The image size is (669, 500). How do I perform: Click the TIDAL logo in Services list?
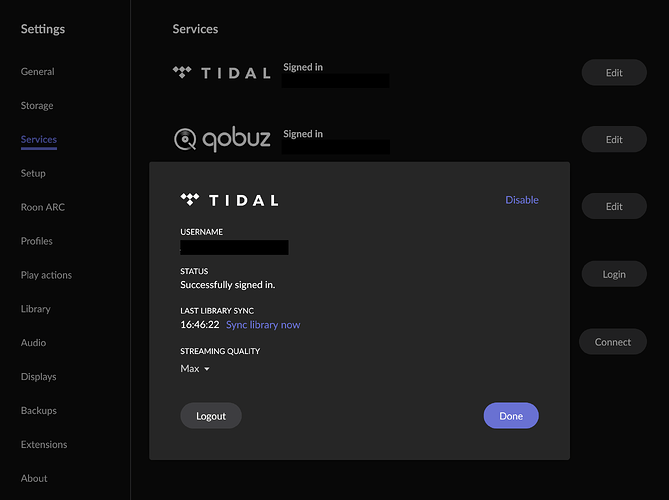[x=221, y=73]
